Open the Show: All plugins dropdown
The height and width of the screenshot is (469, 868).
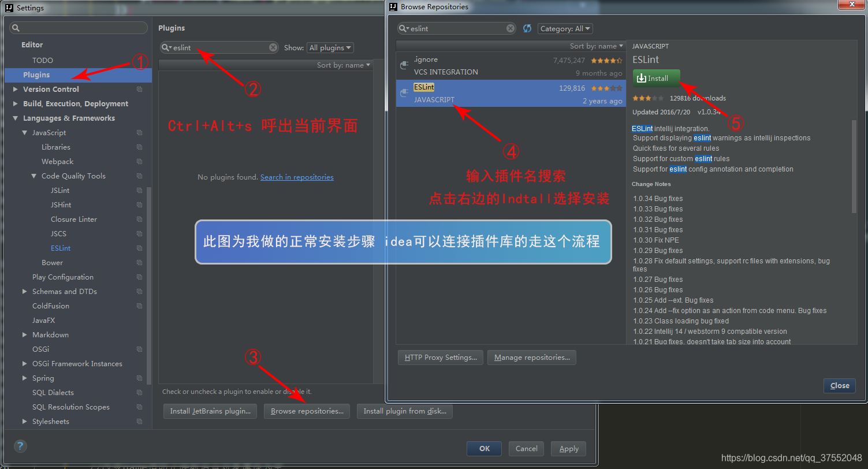tap(329, 47)
